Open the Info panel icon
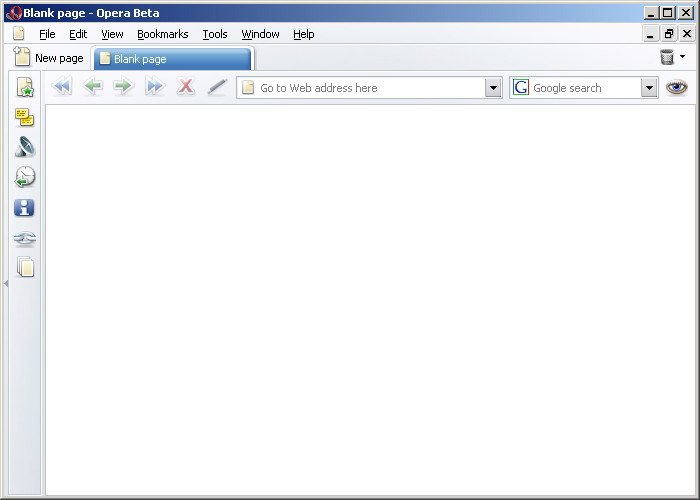The image size is (700, 500). pos(25,208)
